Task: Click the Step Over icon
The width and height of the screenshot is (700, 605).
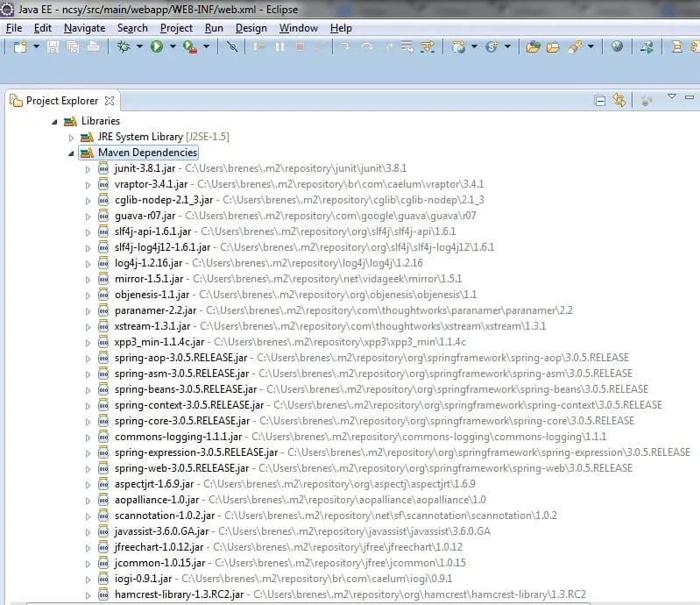Action: click(367, 46)
